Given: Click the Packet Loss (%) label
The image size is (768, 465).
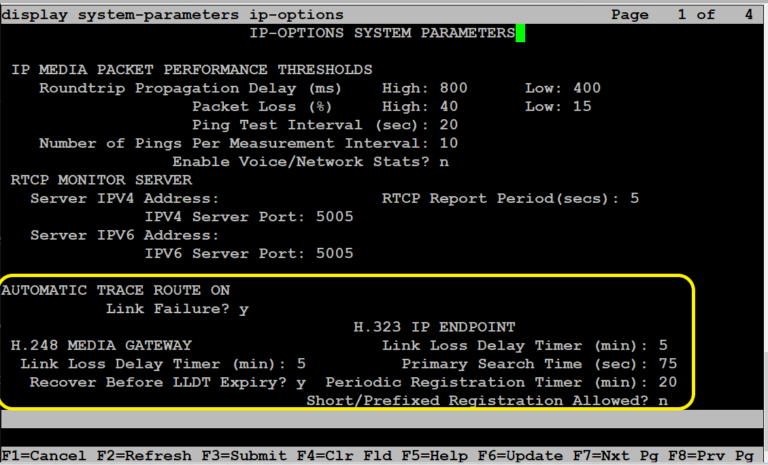Looking at the screenshot, I should click(x=262, y=106).
